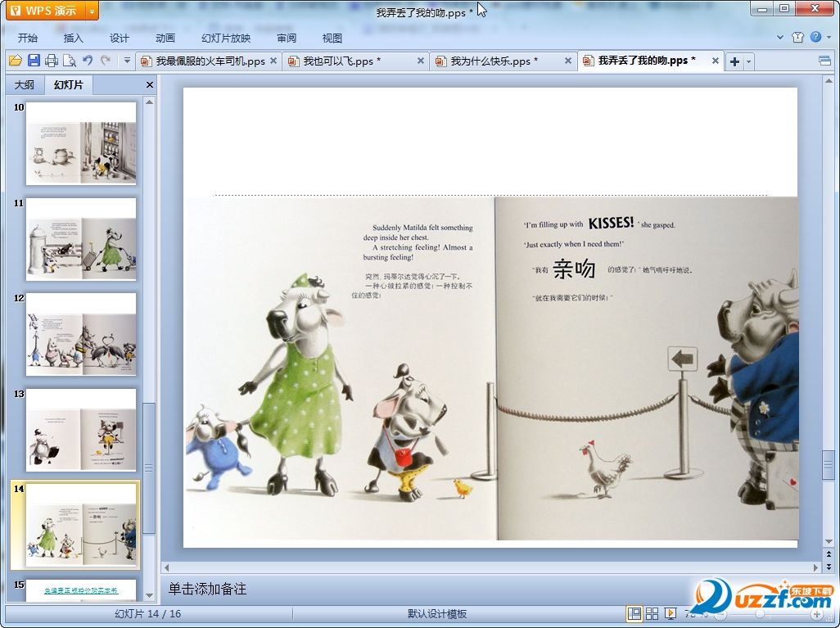Go to next slide with double-down arrow
840x628 pixels.
click(x=829, y=566)
